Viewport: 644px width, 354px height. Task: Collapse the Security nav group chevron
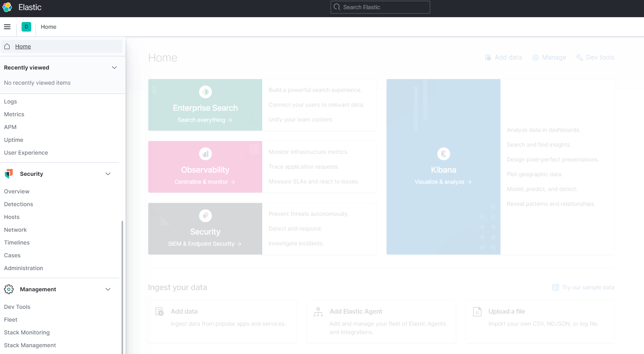click(108, 174)
